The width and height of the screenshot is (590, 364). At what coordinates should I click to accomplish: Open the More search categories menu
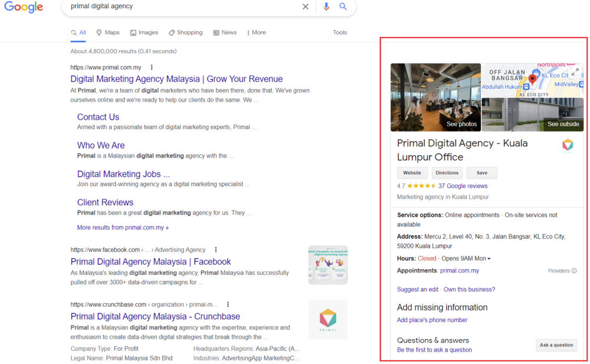tap(256, 33)
